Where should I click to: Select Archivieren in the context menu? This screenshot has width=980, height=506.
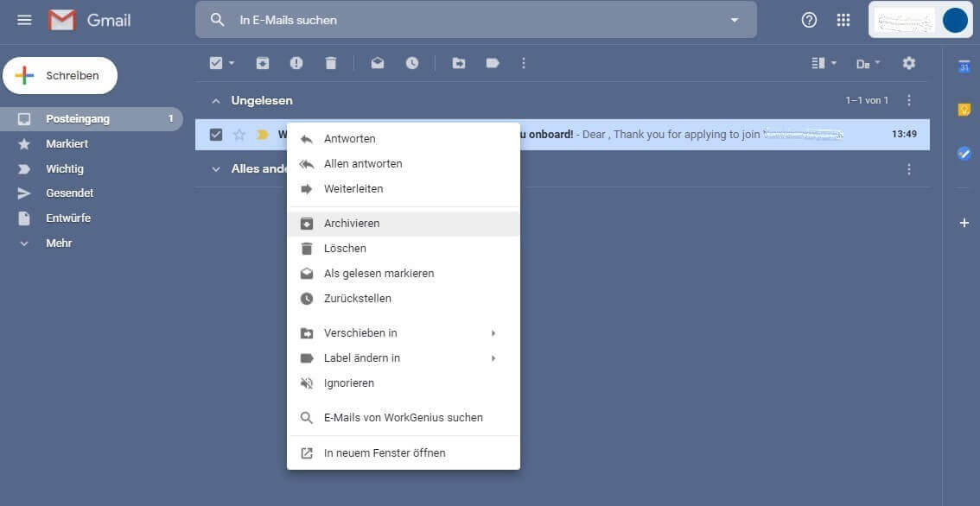tap(403, 224)
